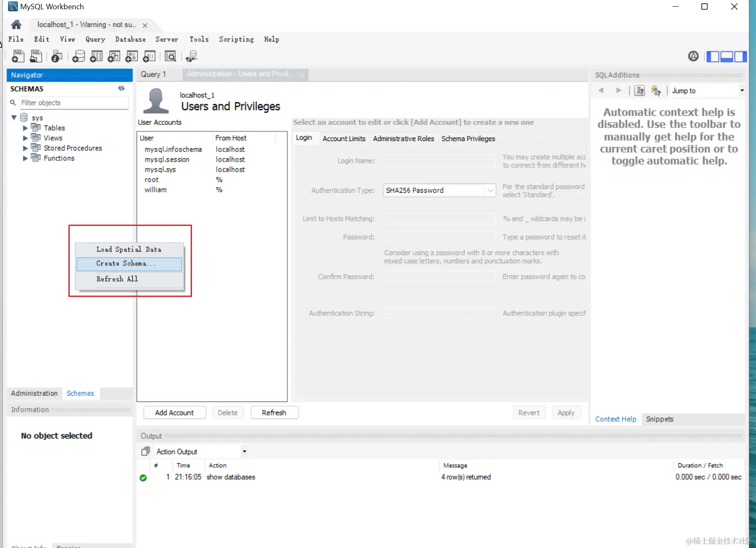Click the Add Account button
The width and height of the screenshot is (756, 548).
point(175,413)
